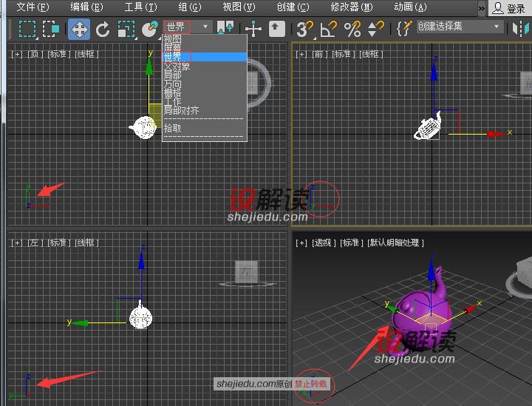Open the 视图(V) menu

click(x=239, y=7)
